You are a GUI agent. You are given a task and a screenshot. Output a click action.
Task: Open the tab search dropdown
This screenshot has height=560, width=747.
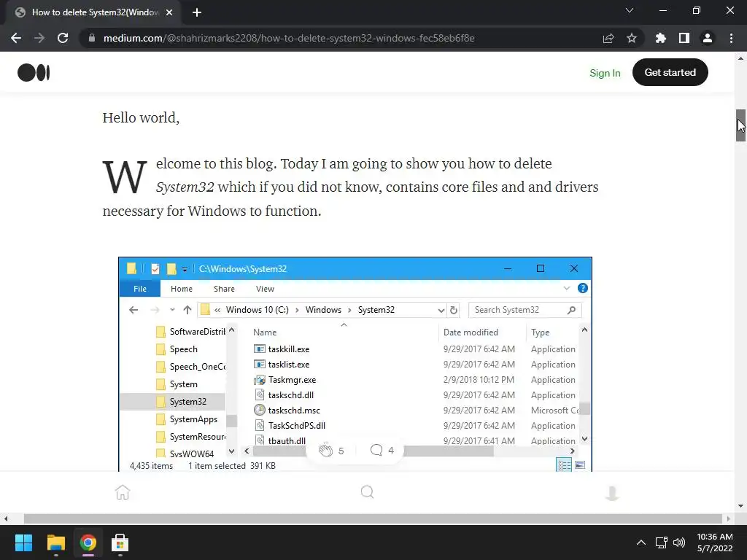(x=630, y=10)
